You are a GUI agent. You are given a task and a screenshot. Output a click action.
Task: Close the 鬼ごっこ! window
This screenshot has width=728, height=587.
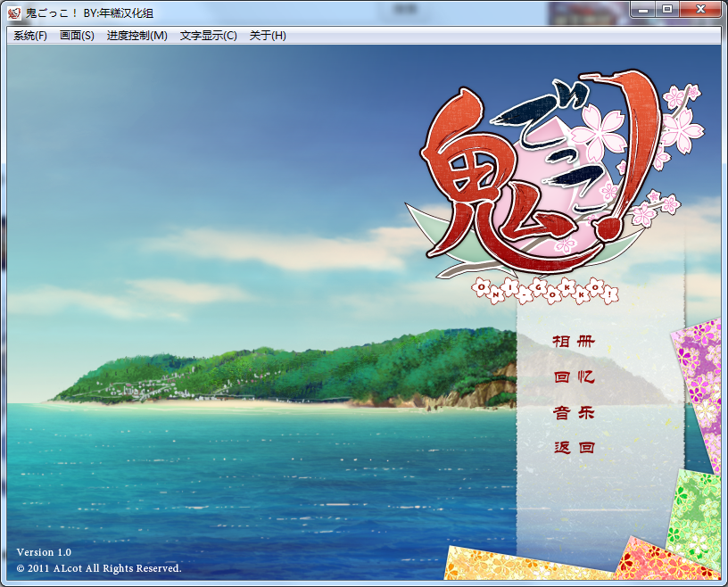(701, 9)
